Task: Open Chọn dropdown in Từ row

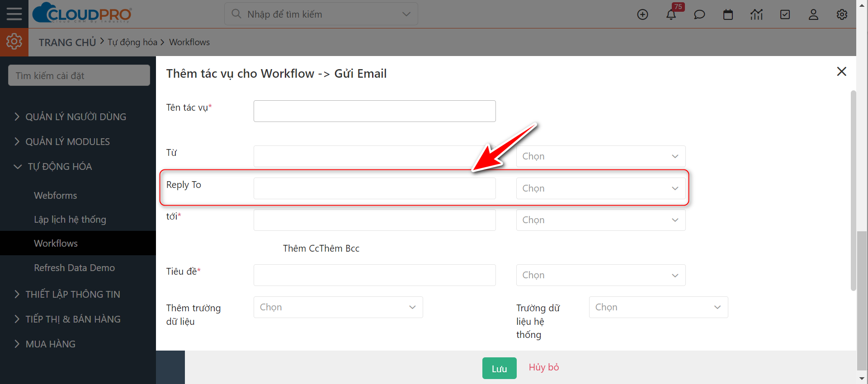Action: coord(601,156)
